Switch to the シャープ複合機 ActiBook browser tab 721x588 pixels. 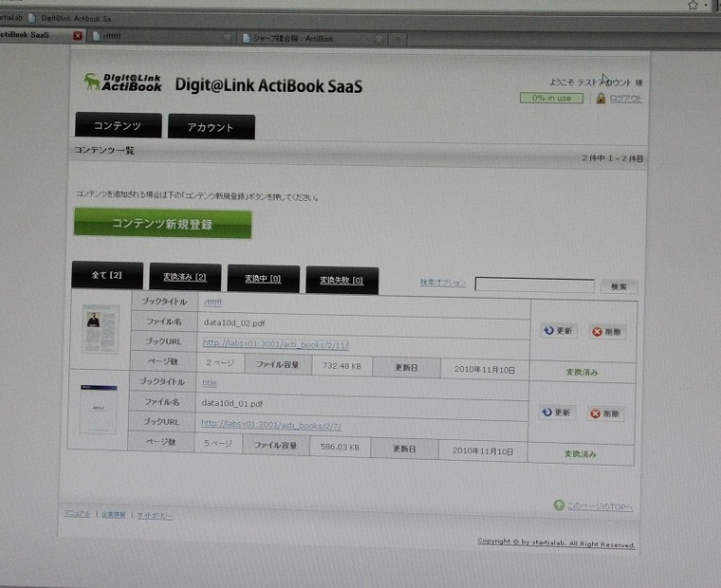click(x=313, y=39)
